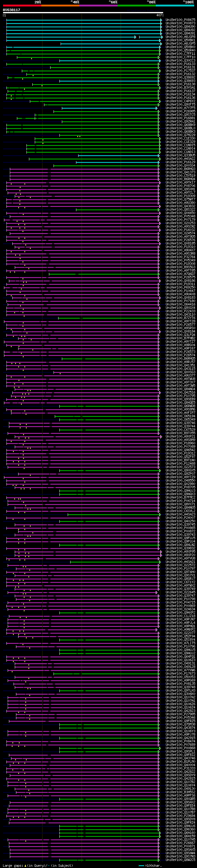197x868 pixels.
Task: Click the green ~80% identity legend segment
Action: pos(137,6)
